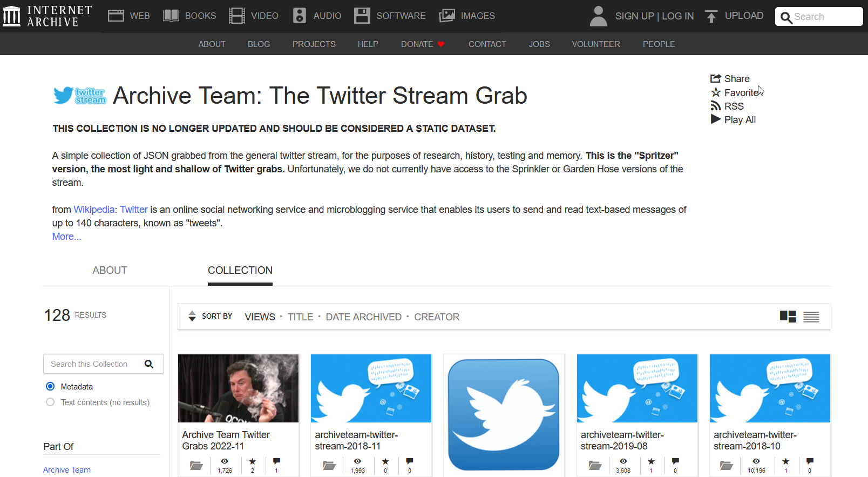The image size is (868, 477).
Task: Open the People menu item
Action: (x=659, y=44)
